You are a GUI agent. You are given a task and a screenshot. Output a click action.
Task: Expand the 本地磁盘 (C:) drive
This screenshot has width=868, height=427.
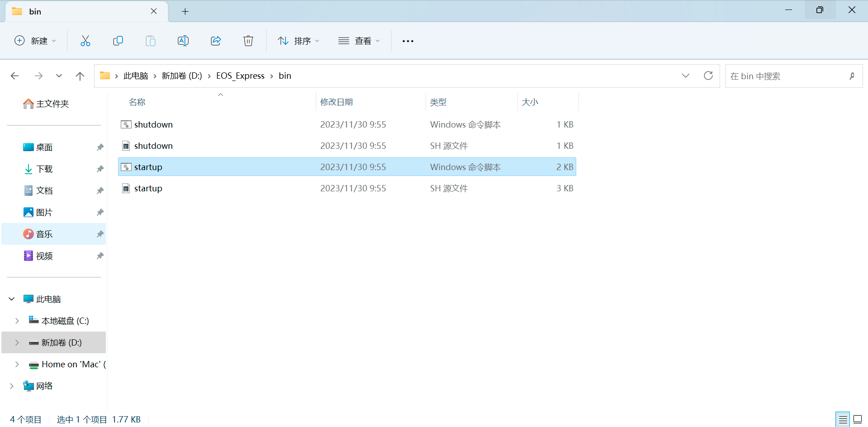[17, 321]
